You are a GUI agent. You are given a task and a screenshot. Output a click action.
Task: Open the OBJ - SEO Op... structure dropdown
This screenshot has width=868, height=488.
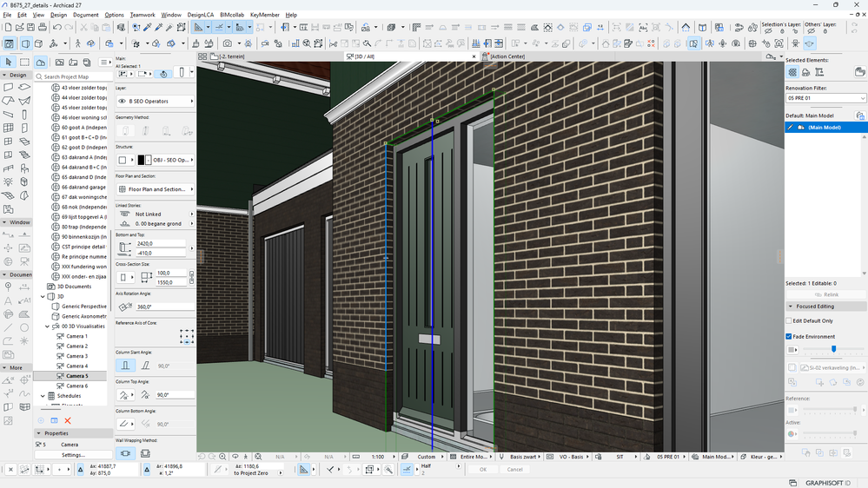click(173, 160)
